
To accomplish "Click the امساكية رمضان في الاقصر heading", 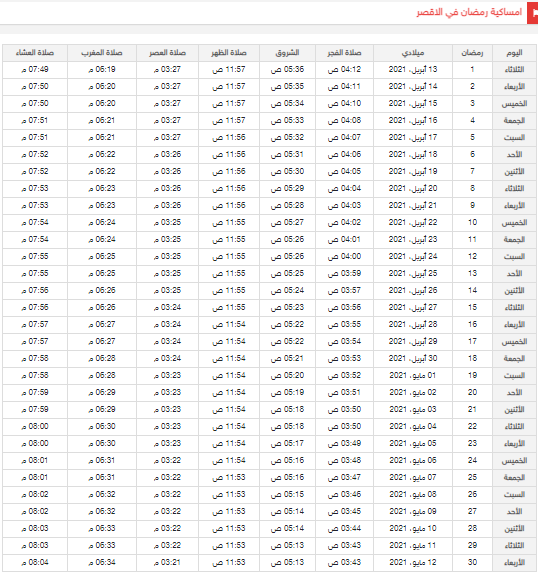I will coord(469,12).
